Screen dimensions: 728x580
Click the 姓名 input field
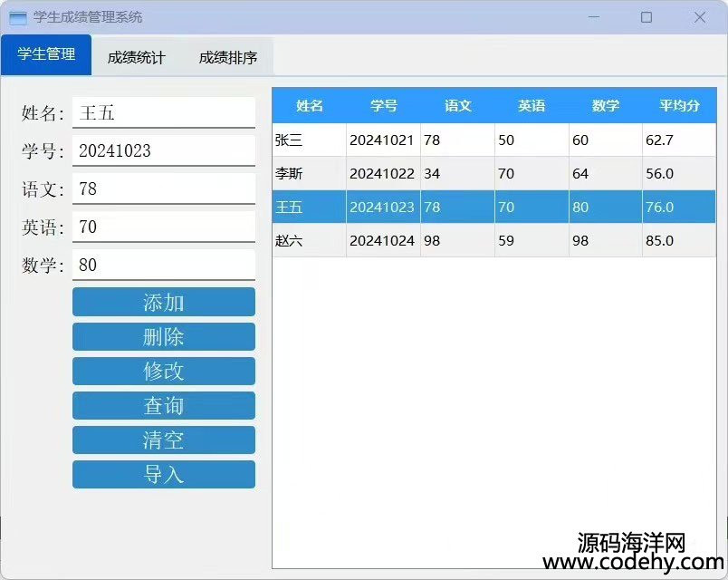163,112
